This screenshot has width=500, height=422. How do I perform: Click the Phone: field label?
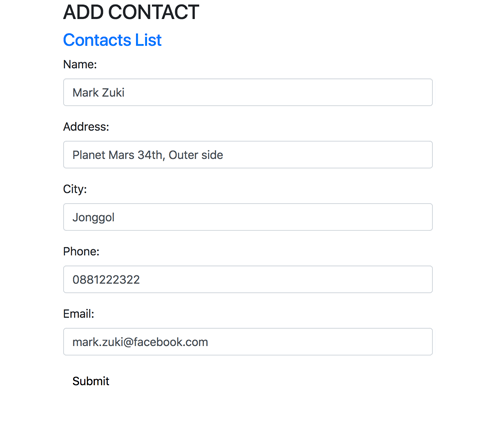point(81,251)
